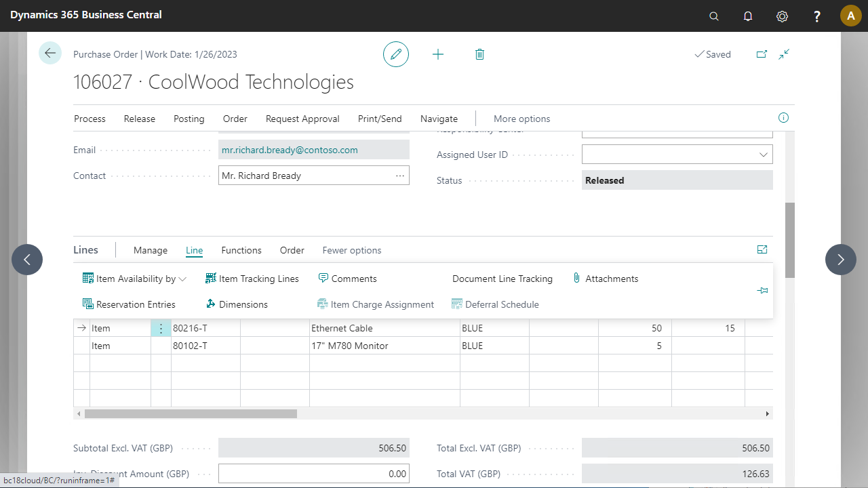Select the Line tab in Lines
Image resolution: width=868 pixels, height=488 pixels.
(195, 250)
